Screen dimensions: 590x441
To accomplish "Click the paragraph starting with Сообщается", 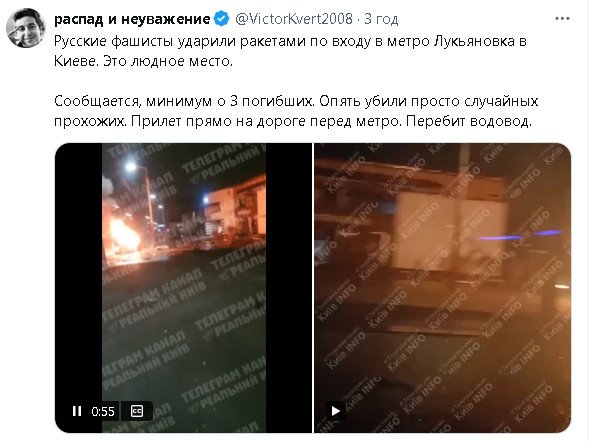I will [296, 111].
